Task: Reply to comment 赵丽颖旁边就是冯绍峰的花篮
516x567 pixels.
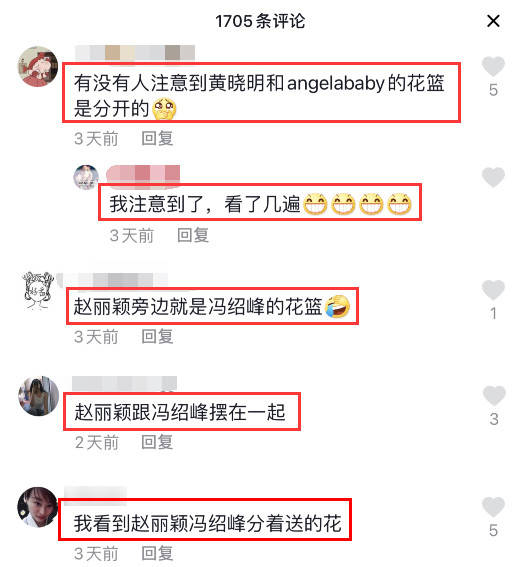Action: coord(157,337)
